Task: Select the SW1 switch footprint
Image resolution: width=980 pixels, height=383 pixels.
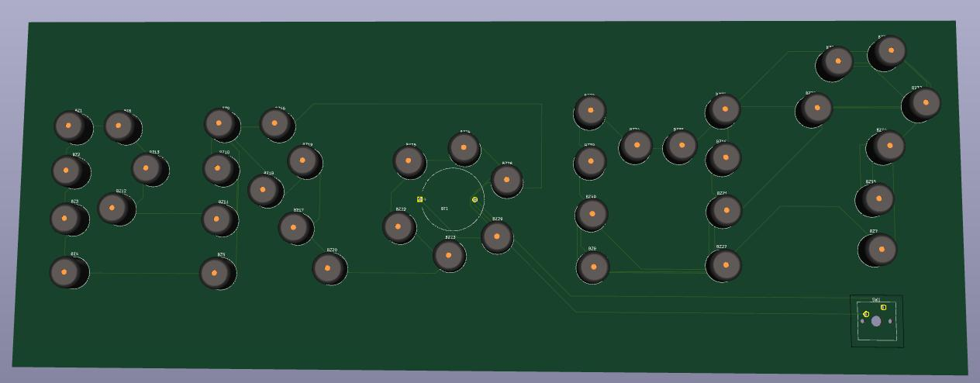Action: 876,321
